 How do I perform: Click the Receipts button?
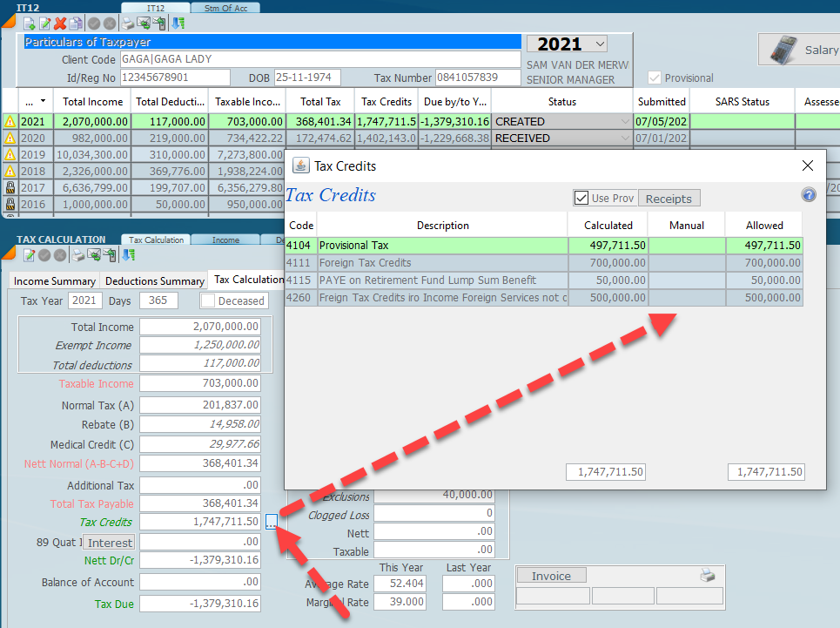click(x=669, y=199)
